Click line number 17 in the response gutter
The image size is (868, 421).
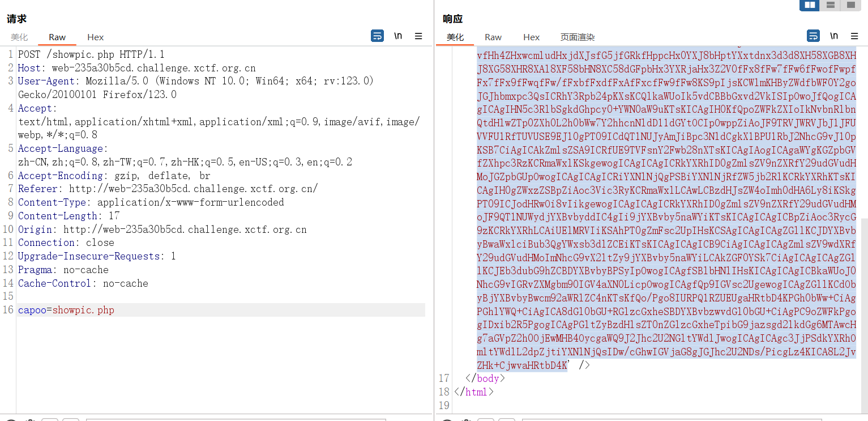(x=444, y=379)
